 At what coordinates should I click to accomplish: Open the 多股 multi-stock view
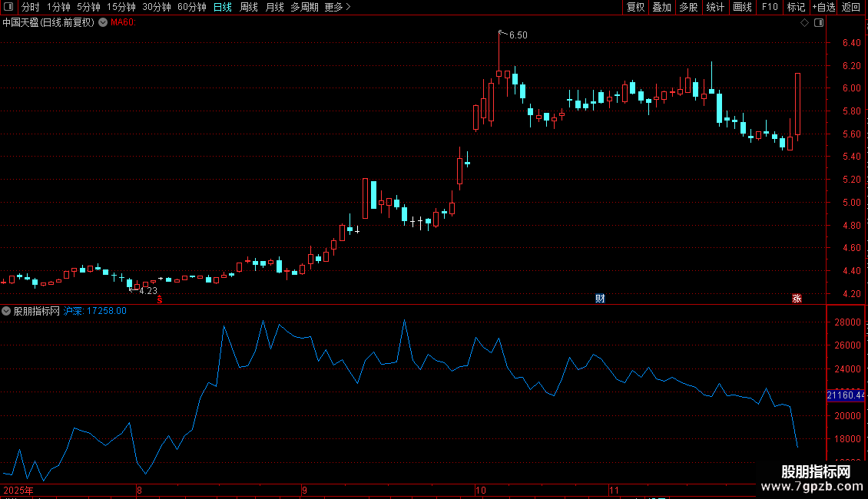[689, 7]
